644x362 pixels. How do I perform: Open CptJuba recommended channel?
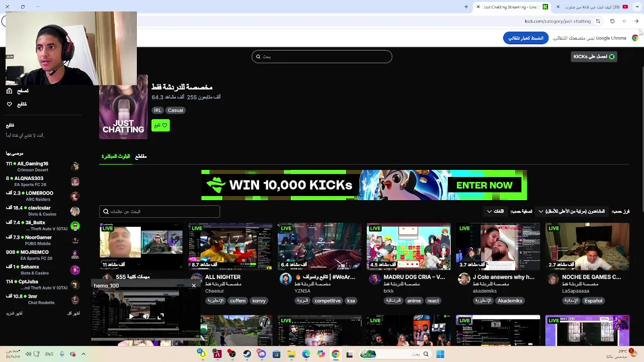click(43, 285)
